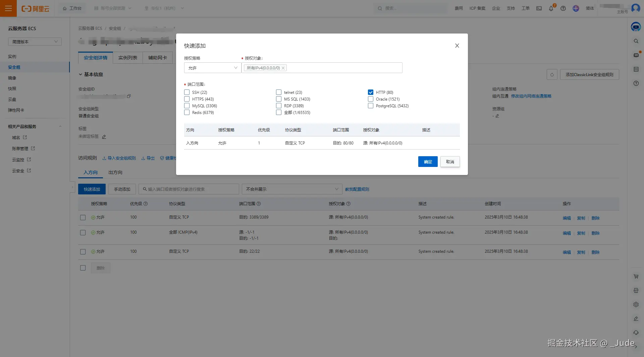Screen dimensions: 644x357
Task: Open the AI assistant robot icon
Action: click(x=636, y=26)
